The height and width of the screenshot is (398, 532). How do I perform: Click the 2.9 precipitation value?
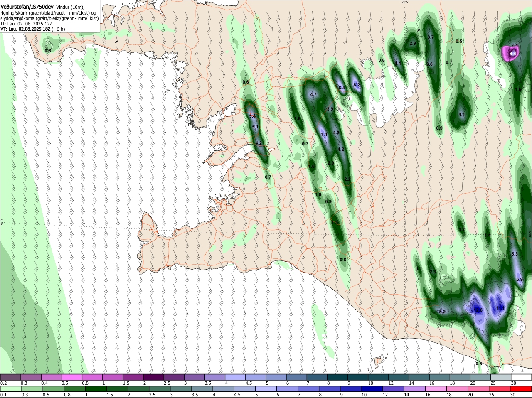pyautogui.click(x=412, y=43)
